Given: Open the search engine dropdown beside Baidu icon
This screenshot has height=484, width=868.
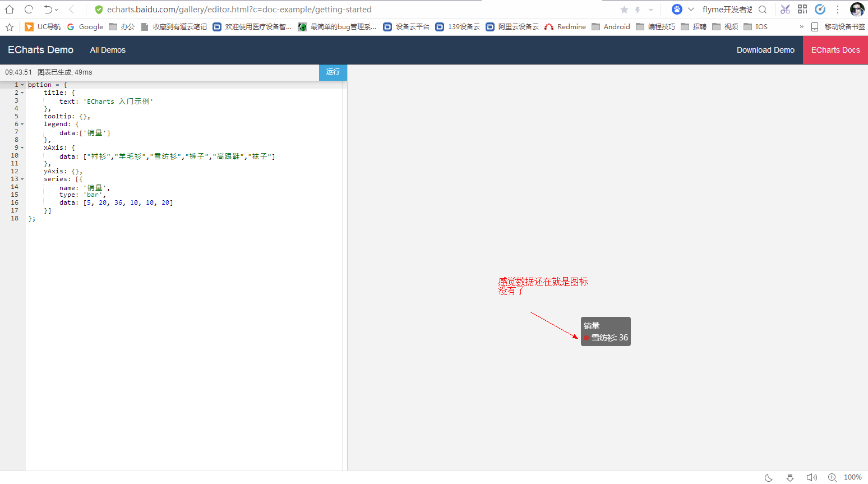Looking at the screenshot, I should tap(691, 9).
